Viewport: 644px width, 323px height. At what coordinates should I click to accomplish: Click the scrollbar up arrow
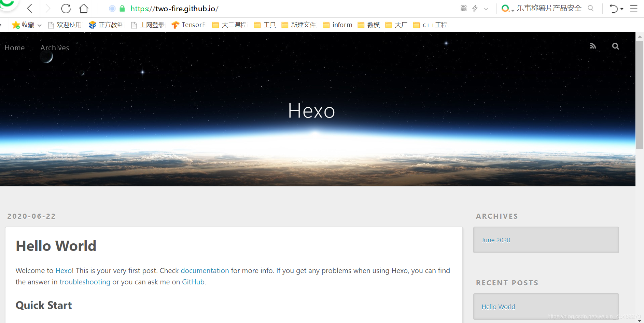pyautogui.click(x=640, y=36)
